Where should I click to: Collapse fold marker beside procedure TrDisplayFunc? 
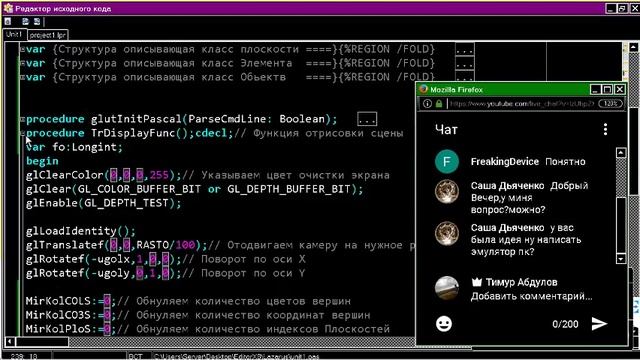[x=23, y=133]
